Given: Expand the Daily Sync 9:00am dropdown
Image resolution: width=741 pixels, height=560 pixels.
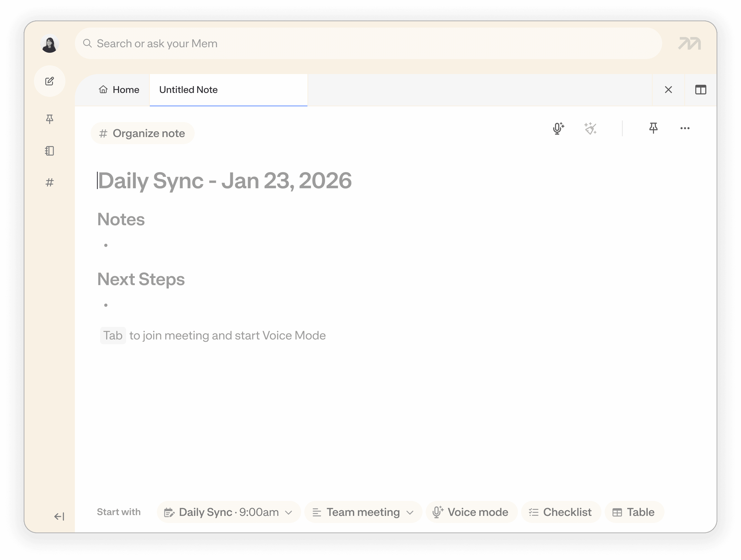Looking at the screenshot, I should (x=289, y=512).
